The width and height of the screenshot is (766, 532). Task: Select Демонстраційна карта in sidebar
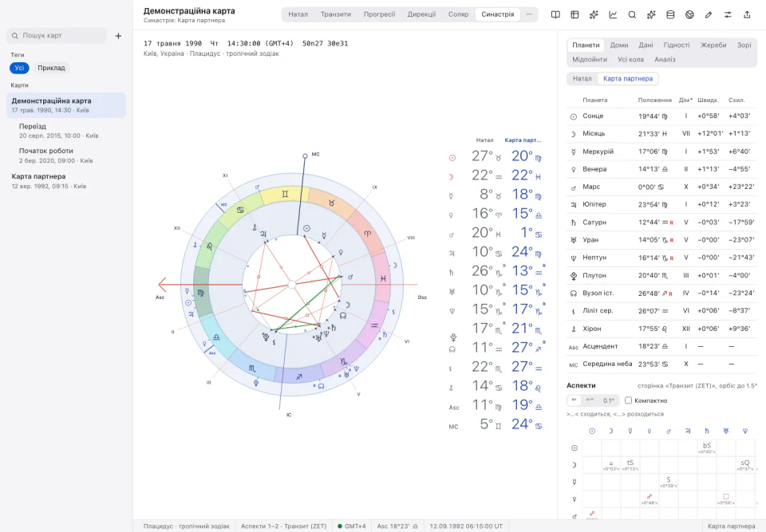[66, 105]
